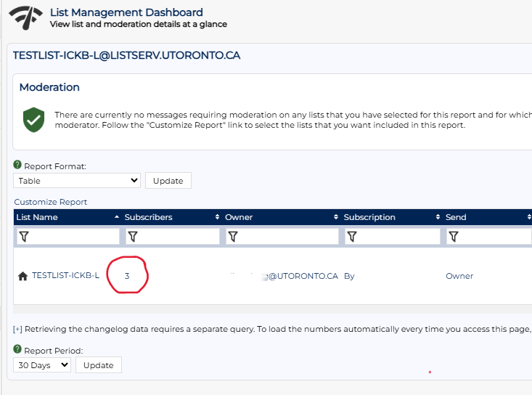Screen dimensions: 532x395
Task: Open the Customize Report link
Action: click(51, 202)
